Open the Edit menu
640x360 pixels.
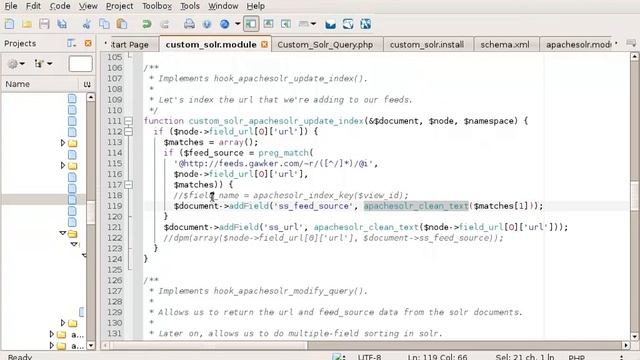pos(33,6)
